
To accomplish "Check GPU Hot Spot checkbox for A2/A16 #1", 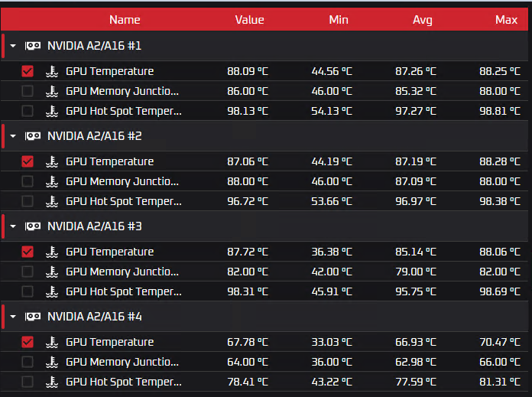I will click(x=28, y=111).
